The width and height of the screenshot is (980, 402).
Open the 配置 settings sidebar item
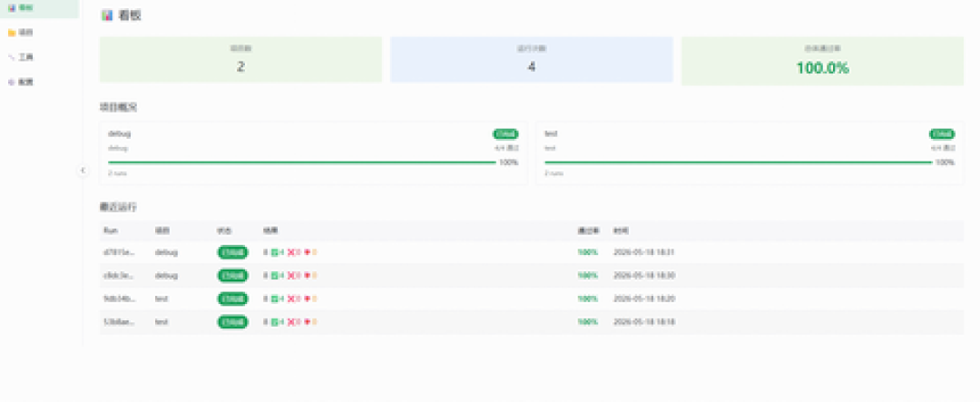coord(39,82)
